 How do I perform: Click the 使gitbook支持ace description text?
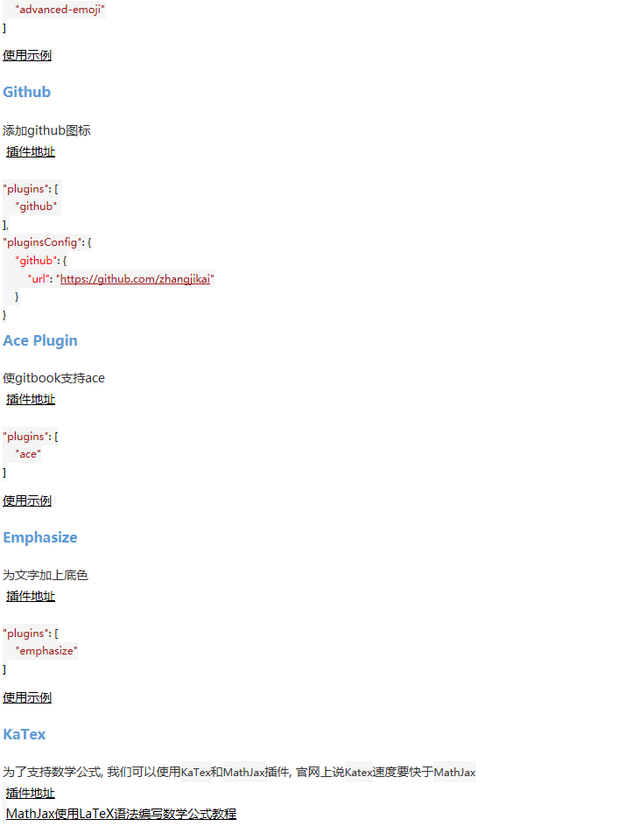tap(53, 378)
